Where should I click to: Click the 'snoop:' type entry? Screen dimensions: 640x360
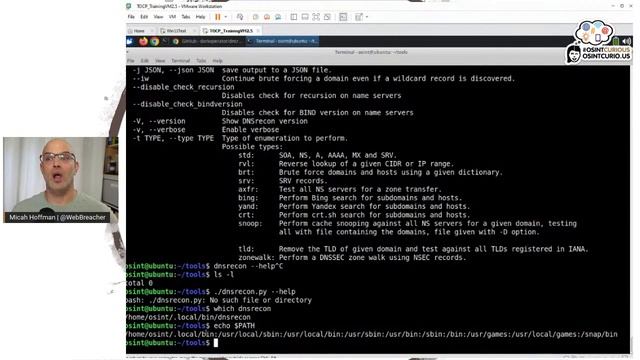[x=250, y=223]
